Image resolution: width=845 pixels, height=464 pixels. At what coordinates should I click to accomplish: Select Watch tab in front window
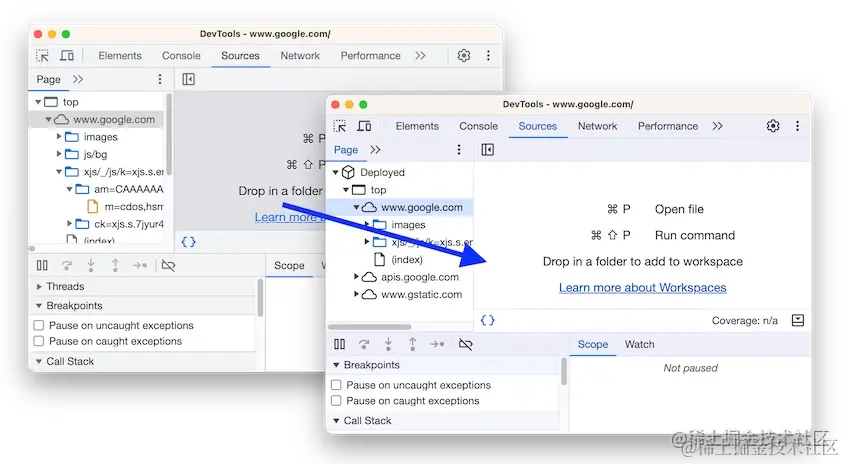639,344
